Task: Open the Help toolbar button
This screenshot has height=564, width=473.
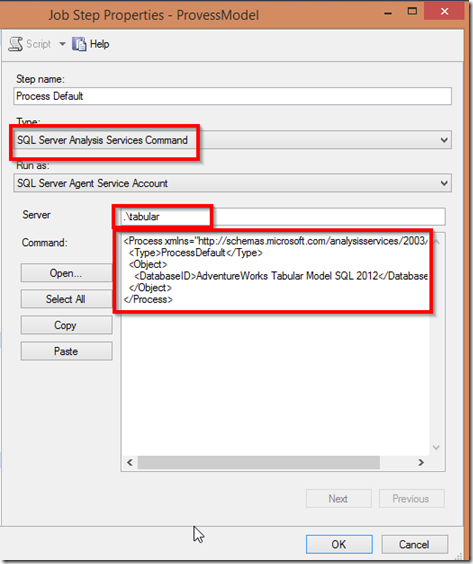Action: pos(91,44)
